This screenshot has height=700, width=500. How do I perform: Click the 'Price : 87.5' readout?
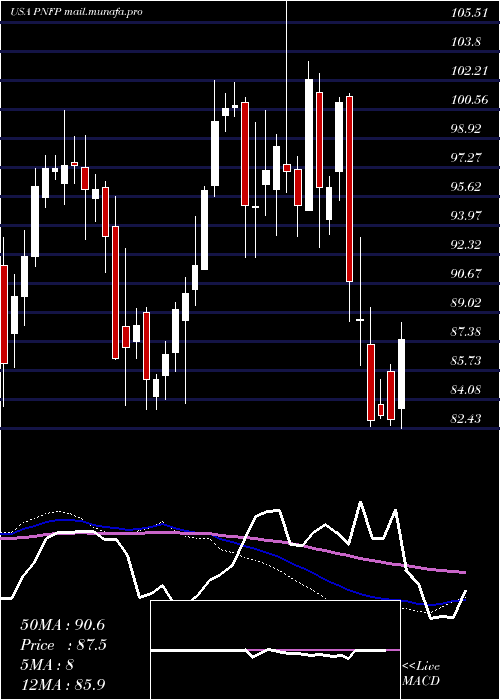(63, 645)
